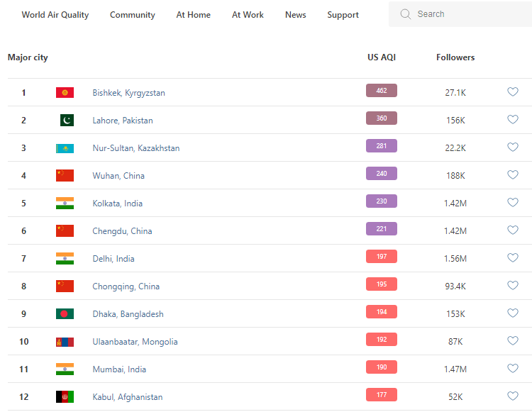The width and height of the screenshot is (532, 412).
Task: Click the Pakistan flag next to Lahore
Action: [x=66, y=121]
